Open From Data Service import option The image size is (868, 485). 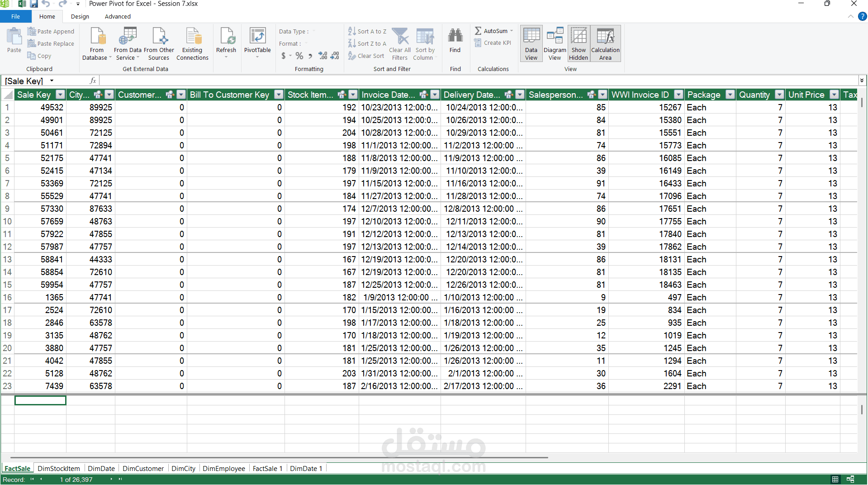(128, 43)
